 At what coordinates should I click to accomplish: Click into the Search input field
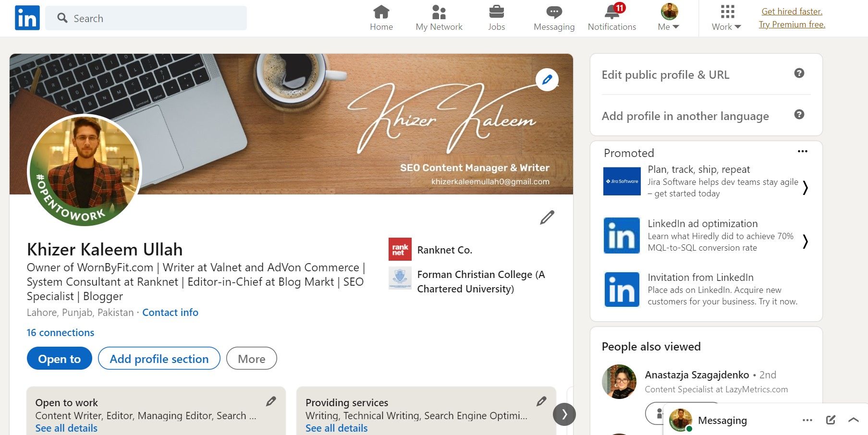click(x=146, y=18)
